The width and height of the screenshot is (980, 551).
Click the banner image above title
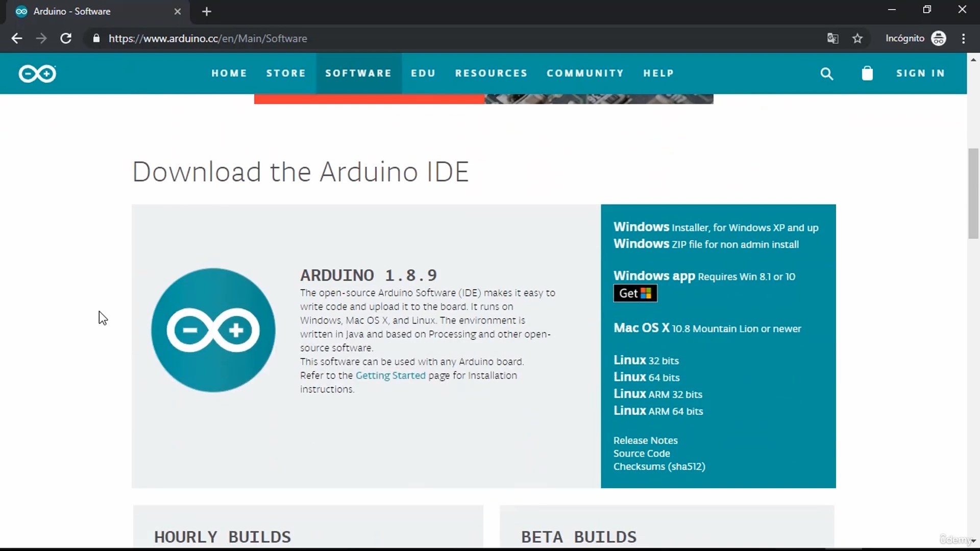[484, 98]
